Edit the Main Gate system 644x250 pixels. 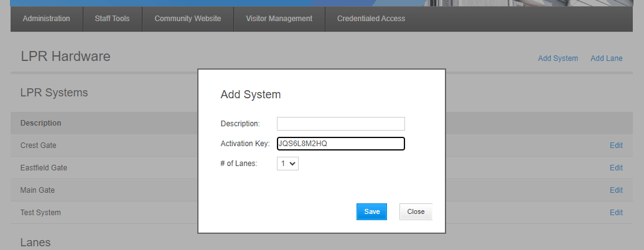[x=616, y=190]
